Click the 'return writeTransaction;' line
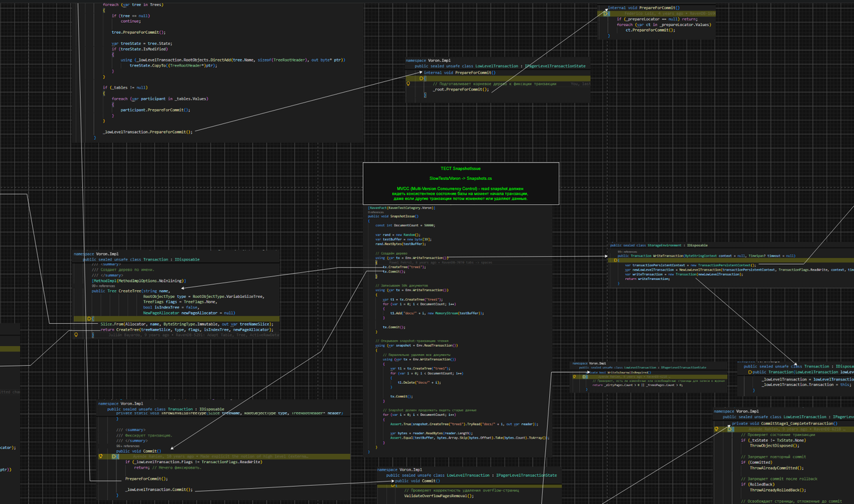Image resolution: width=854 pixels, height=504 pixels. [x=647, y=279]
